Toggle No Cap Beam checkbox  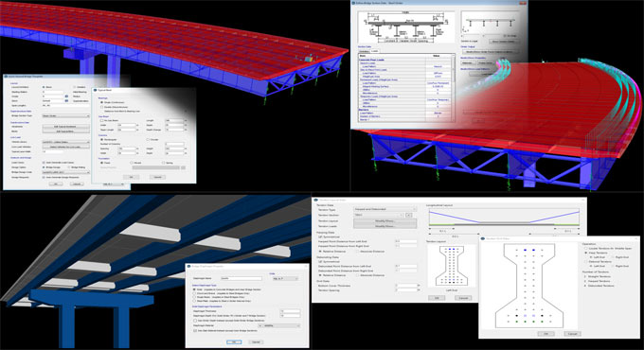(x=102, y=121)
